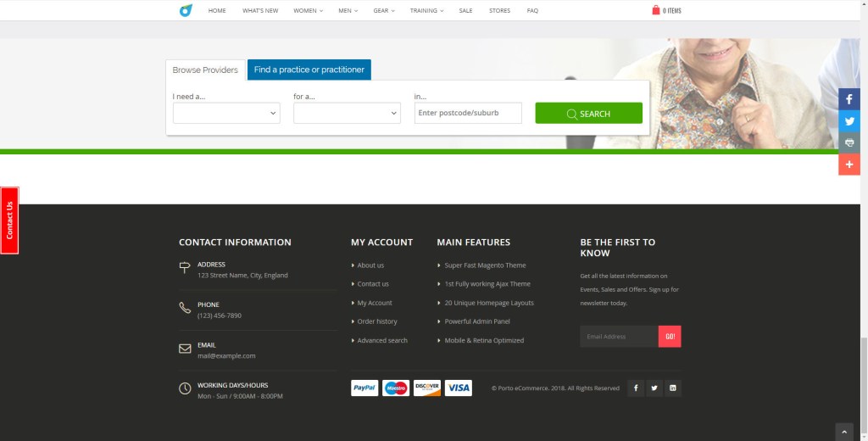The height and width of the screenshot is (441, 868).
Task: Share on Facebook from the side bar
Action: (x=849, y=99)
